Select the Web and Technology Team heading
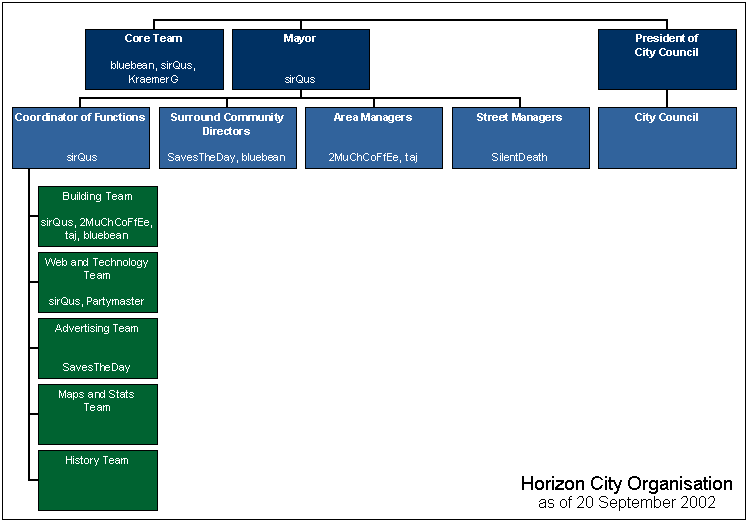Screen dimensions: 748x522 coord(97,268)
